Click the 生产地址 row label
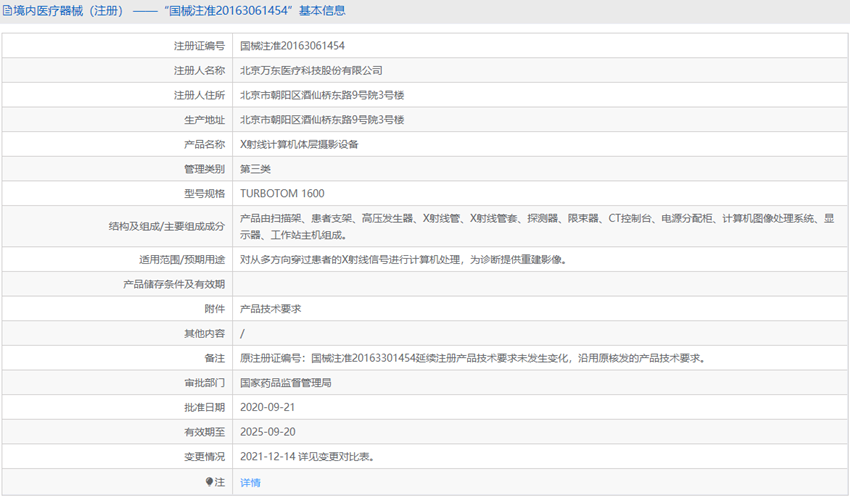850x497 pixels. point(204,120)
